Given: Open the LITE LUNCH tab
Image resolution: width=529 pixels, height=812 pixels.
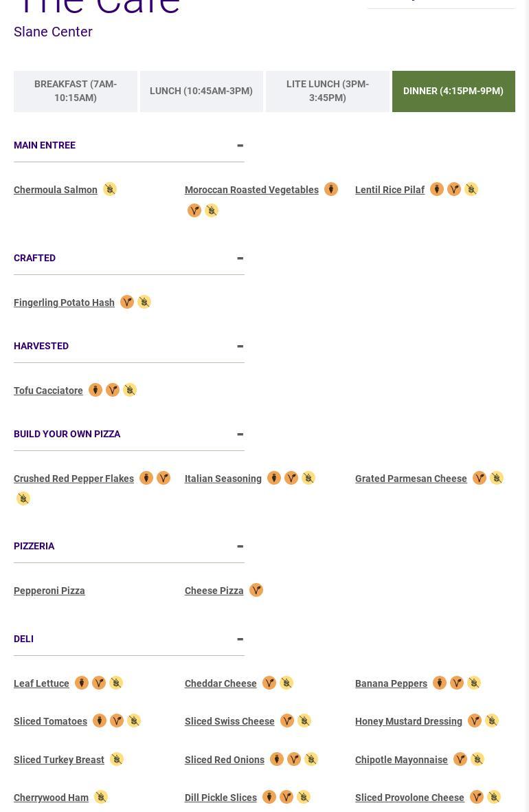Looking at the screenshot, I should 327,91.
